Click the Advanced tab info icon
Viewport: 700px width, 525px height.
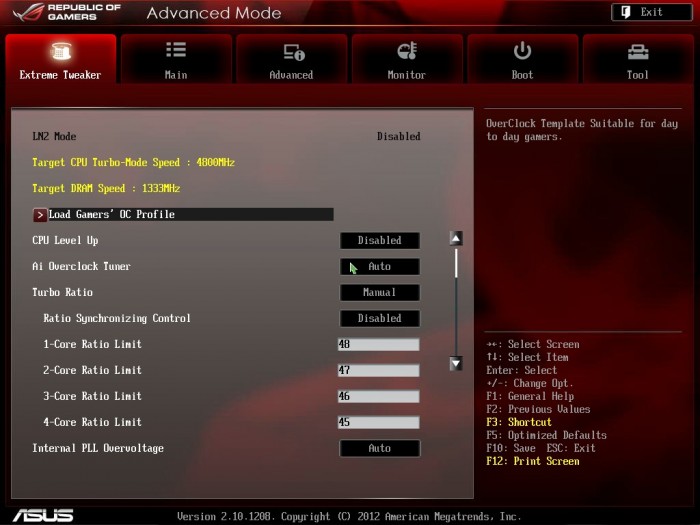(294, 52)
